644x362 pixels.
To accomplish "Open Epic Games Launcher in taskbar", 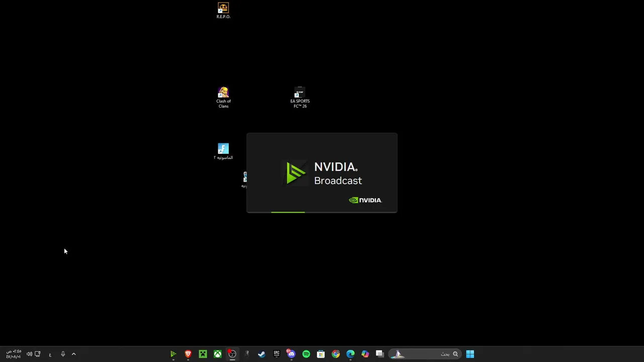I will click(x=276, y=354).
